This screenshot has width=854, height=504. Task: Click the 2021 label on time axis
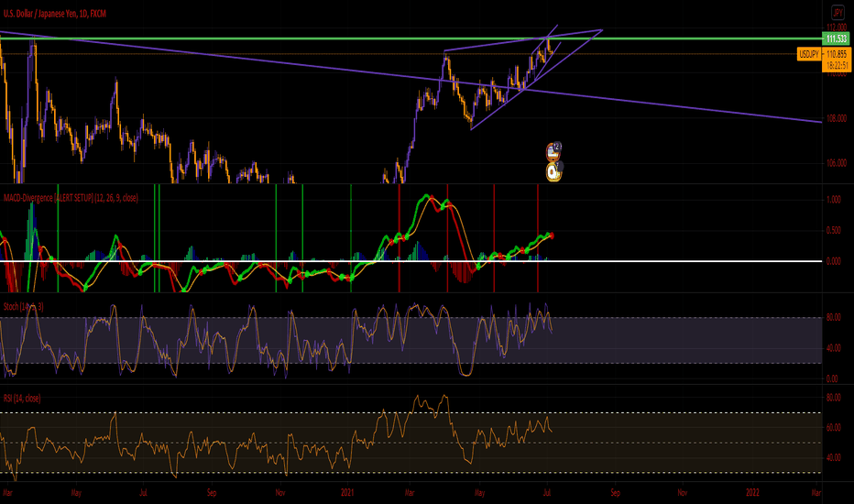click(x=347, y=493)
